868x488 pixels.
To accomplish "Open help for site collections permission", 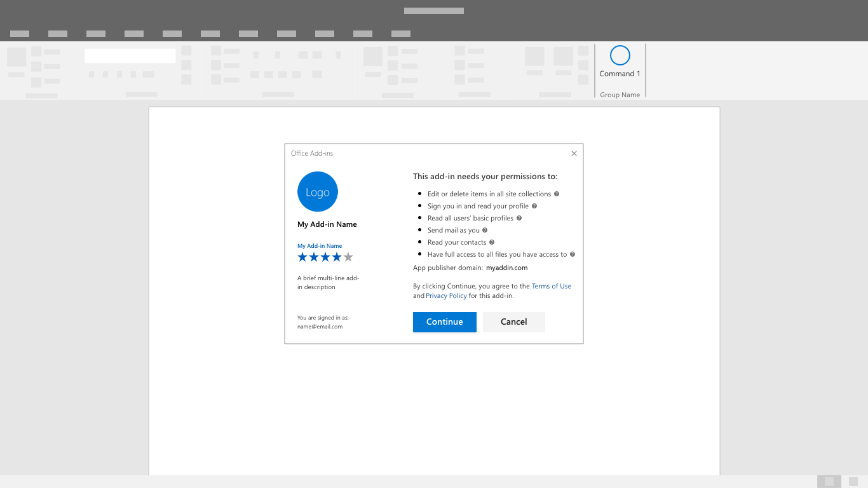I will tap(557, 194).
